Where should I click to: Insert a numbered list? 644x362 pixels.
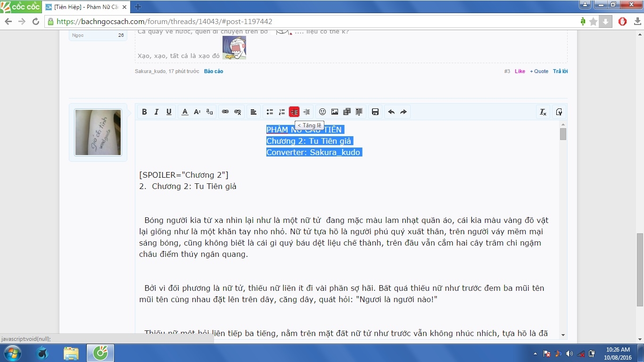pos(282,112)
